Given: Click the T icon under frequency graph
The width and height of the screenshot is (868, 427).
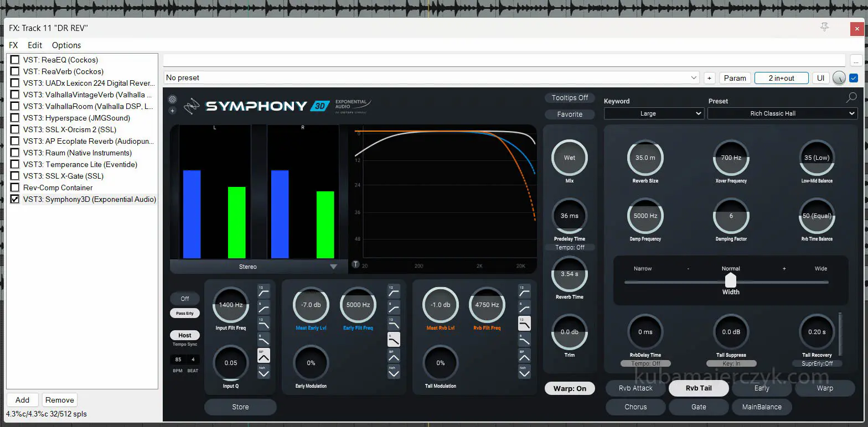Looking at the screenshot, I should point(355,264).
